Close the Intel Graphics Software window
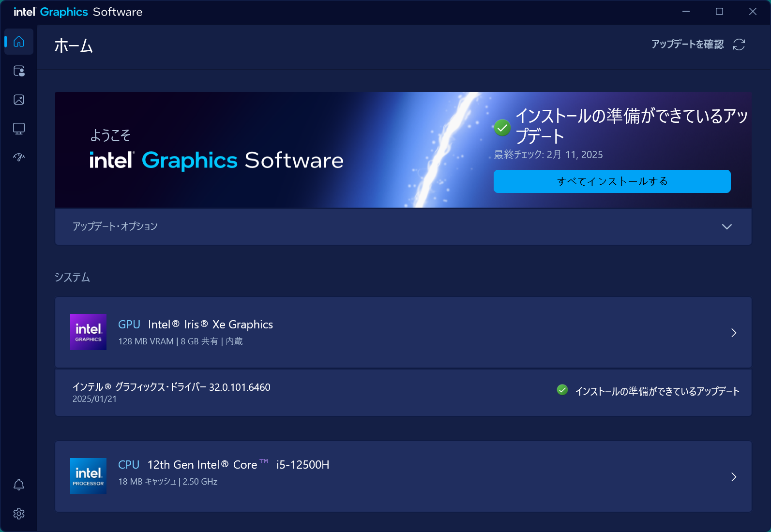This screenshot has height=532, width=771. pos(753,12)
